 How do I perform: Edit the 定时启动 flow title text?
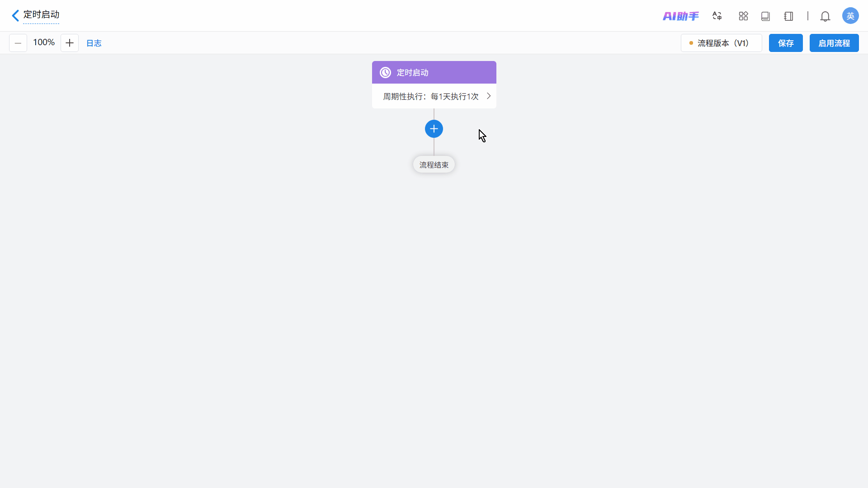(x=41, y=15)
